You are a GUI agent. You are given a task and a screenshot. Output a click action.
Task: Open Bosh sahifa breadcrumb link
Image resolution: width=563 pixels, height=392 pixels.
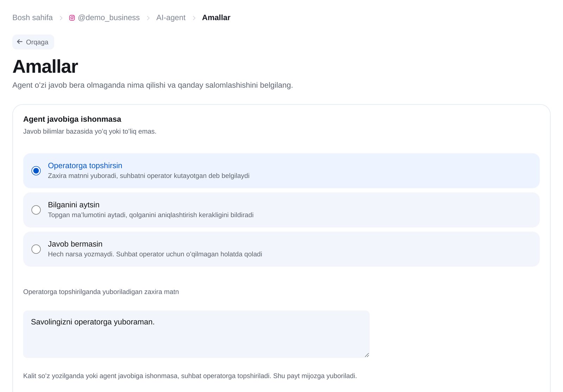32,18
